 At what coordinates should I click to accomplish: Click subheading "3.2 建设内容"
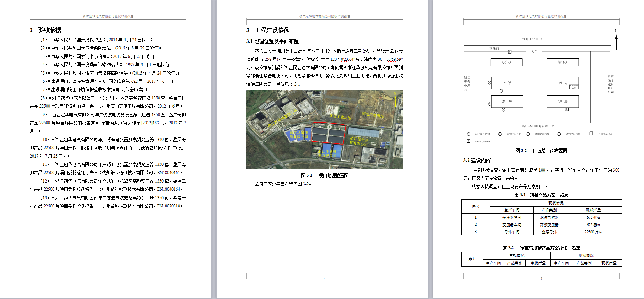coord(477,161)
